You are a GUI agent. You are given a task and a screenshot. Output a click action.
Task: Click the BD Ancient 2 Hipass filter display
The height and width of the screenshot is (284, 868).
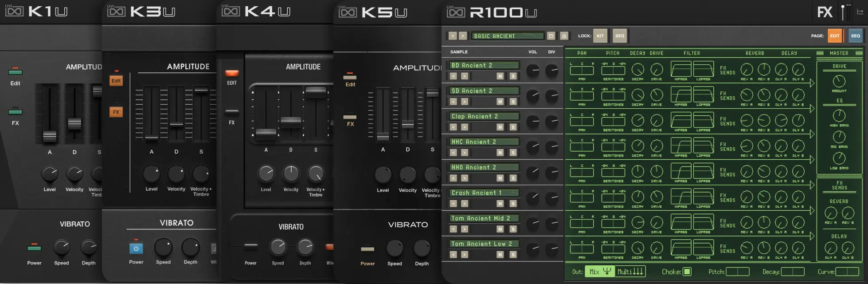coord(681,69)
